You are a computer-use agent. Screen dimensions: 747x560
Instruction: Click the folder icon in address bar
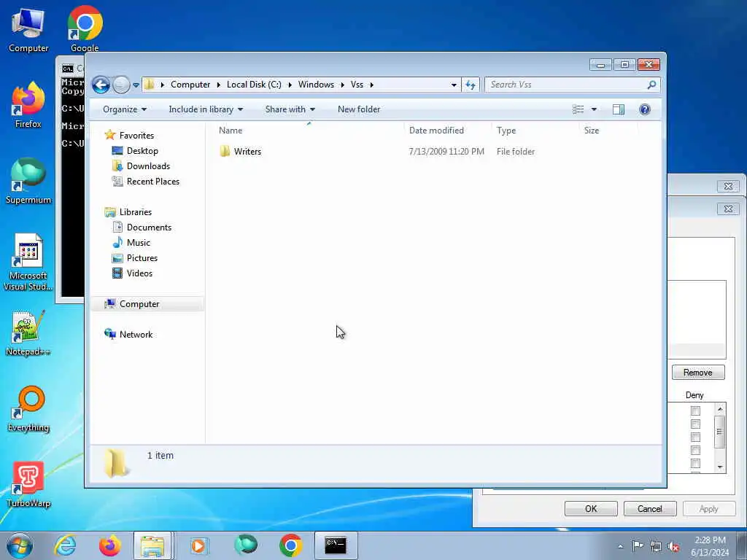click(x=149, y=85)
